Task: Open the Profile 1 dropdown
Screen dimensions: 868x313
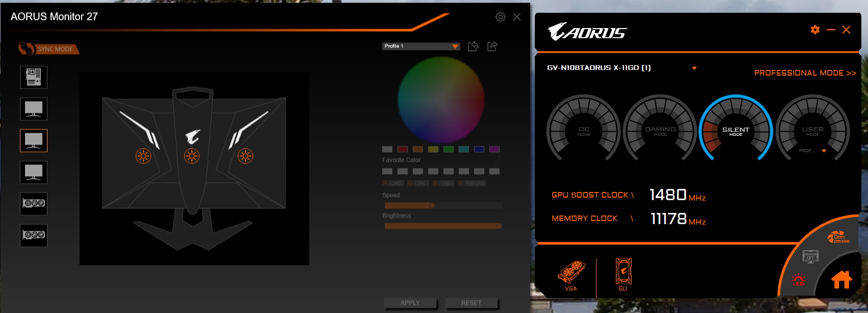Action: pos(421,46)
